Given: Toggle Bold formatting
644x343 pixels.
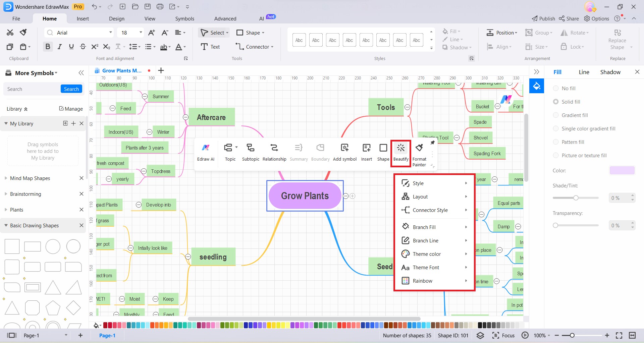Looking at the screenshot, I should click(48, 47).
